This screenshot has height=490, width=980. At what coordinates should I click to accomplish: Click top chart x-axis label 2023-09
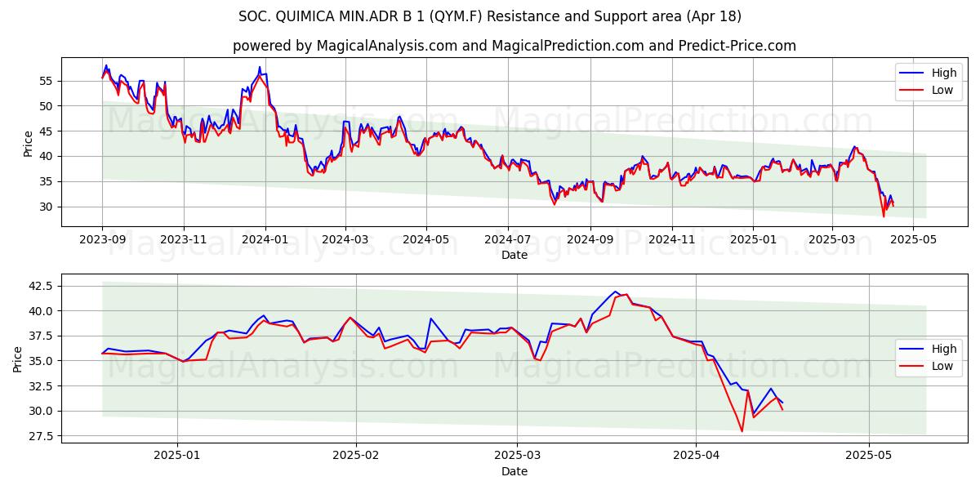click(x=102, y=241)
